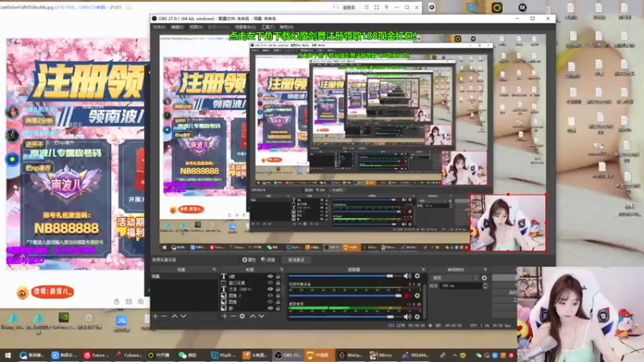Click the 属性 properties gear button
This screenshot has height=362, width=644.
click(x=249, y=260)
